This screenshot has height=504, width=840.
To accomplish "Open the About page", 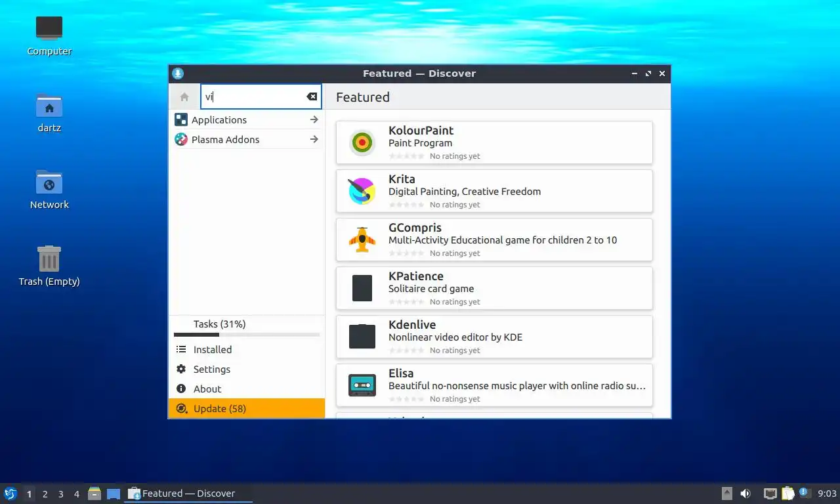I will [247, 389].
